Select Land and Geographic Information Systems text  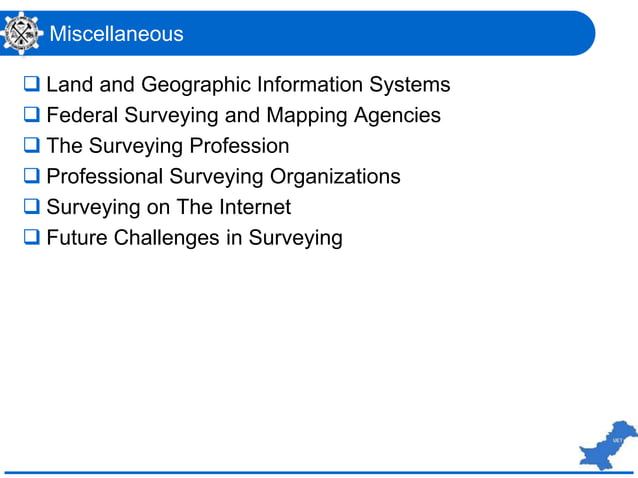(x=248, y=85)
